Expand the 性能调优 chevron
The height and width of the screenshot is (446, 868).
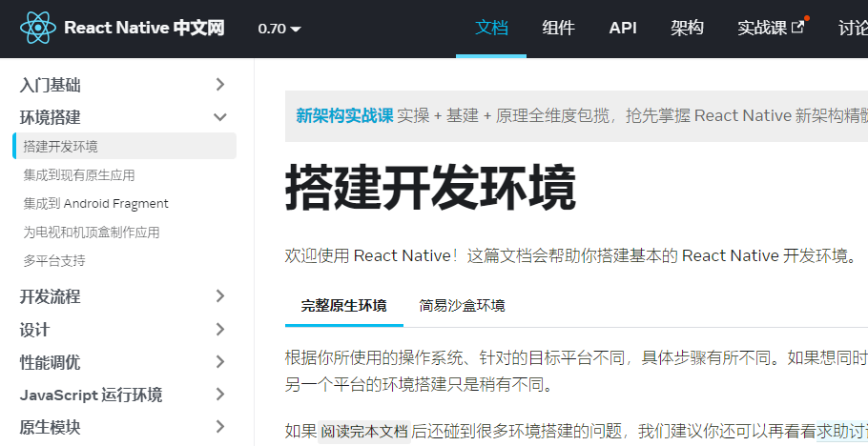coord(220,362)
